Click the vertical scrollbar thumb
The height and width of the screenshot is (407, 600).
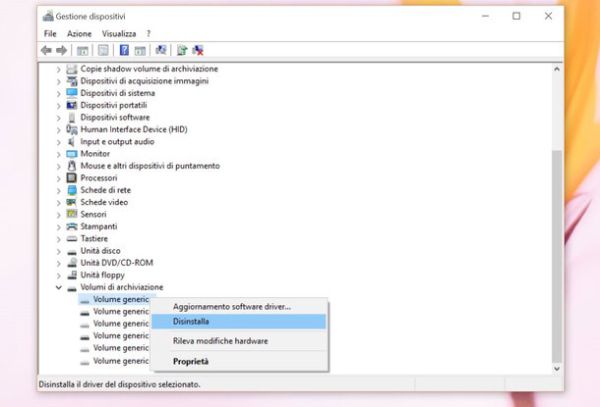tap(557, 256)
